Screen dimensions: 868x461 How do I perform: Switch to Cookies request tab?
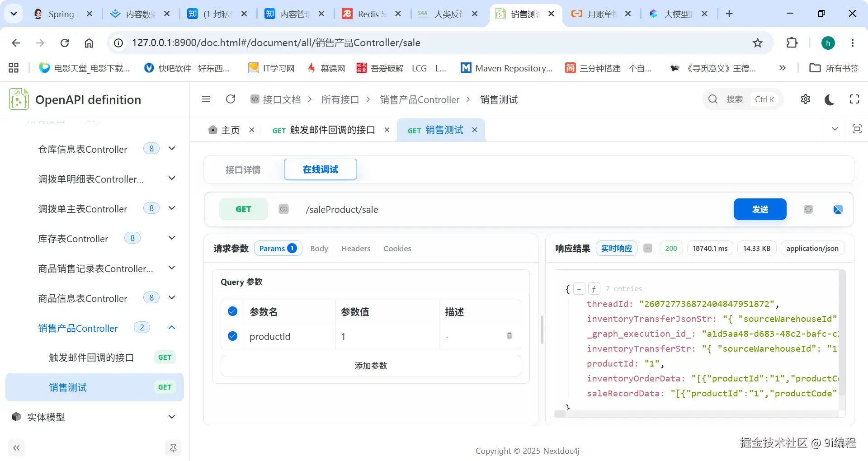click(x=397, y=248)
